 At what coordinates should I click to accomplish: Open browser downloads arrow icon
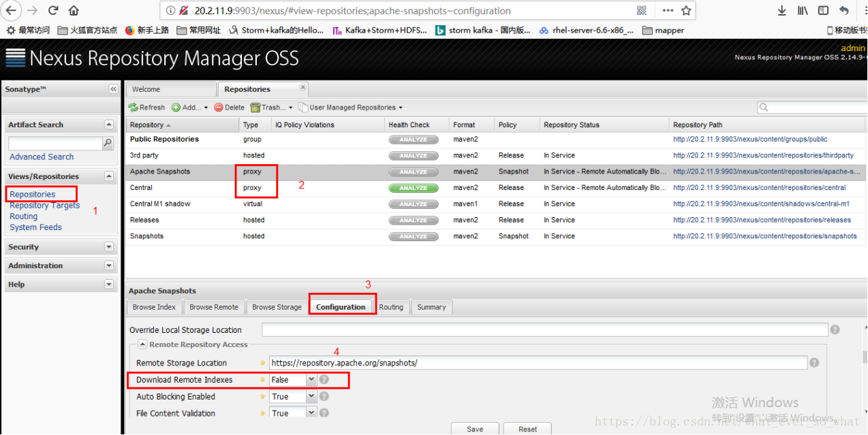pos(782,10)
